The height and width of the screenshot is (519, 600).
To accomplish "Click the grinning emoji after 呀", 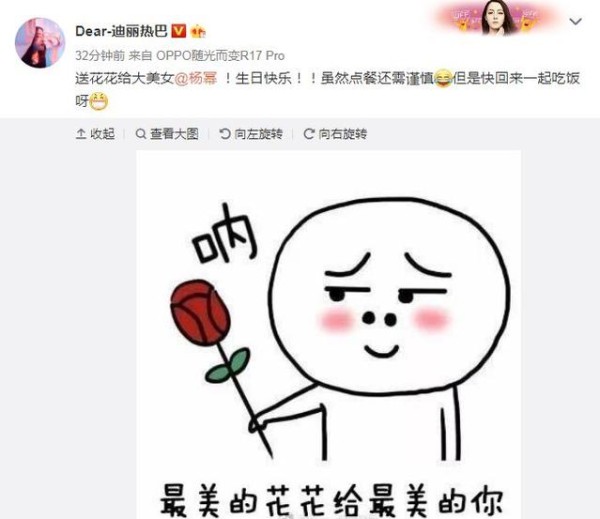I will [x=99, y=102].
